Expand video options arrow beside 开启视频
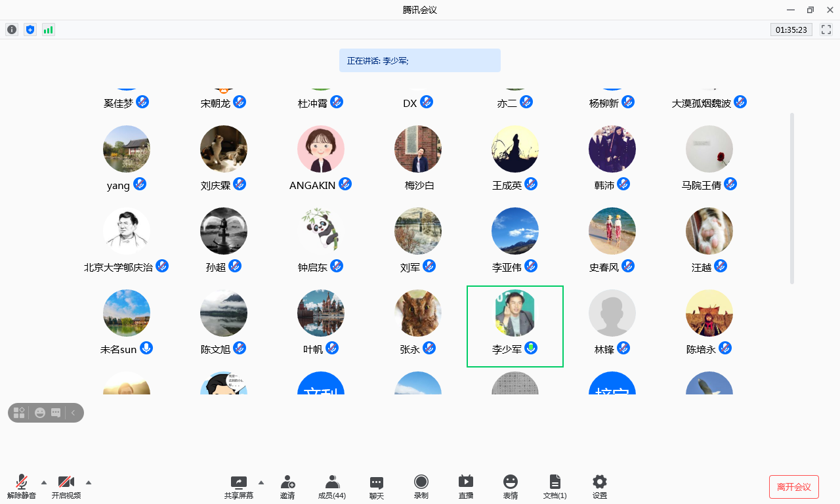Screen dimensions: 840x504 [89, 482]
